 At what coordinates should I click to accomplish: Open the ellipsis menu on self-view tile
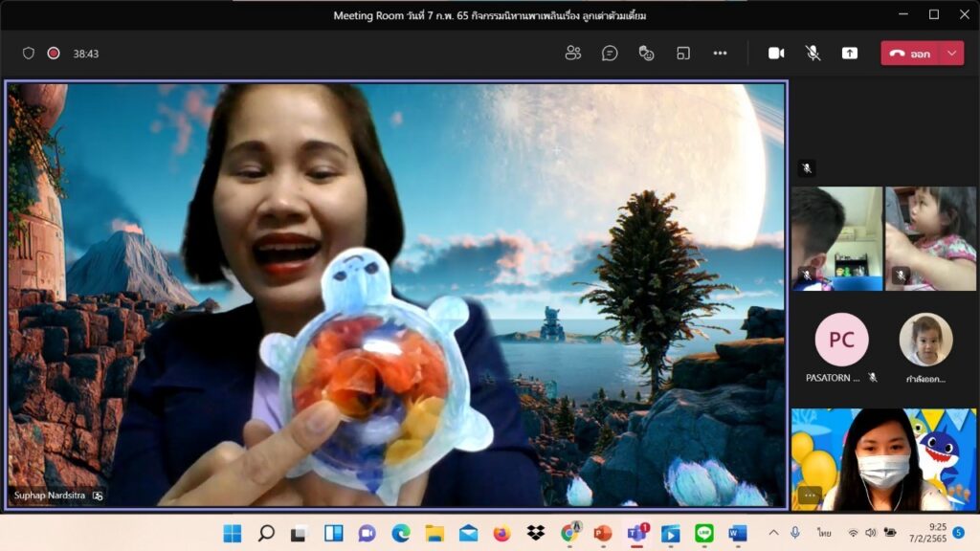click(810, 495)
